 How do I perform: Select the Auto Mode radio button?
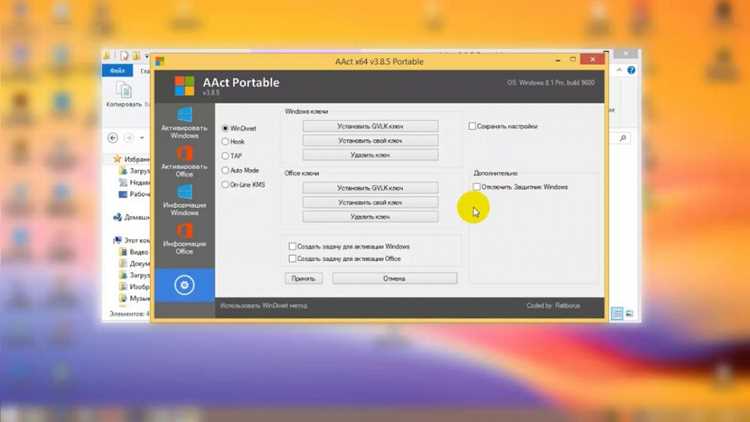click(x=225, y=170)
